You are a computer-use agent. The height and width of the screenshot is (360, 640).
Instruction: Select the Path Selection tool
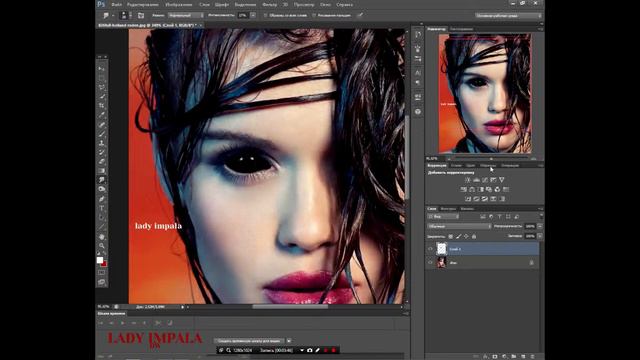(x=102, y=218)
